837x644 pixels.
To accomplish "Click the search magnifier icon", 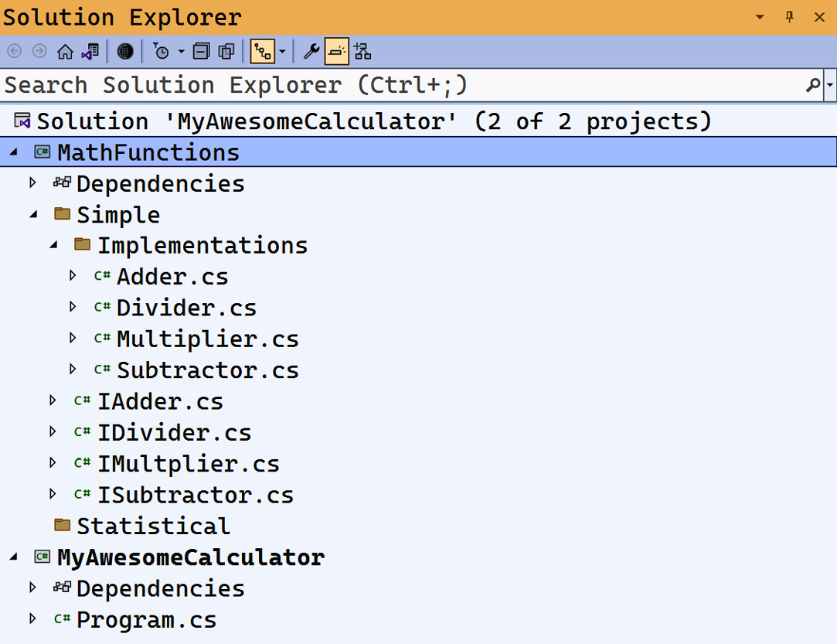I will 812,85.
